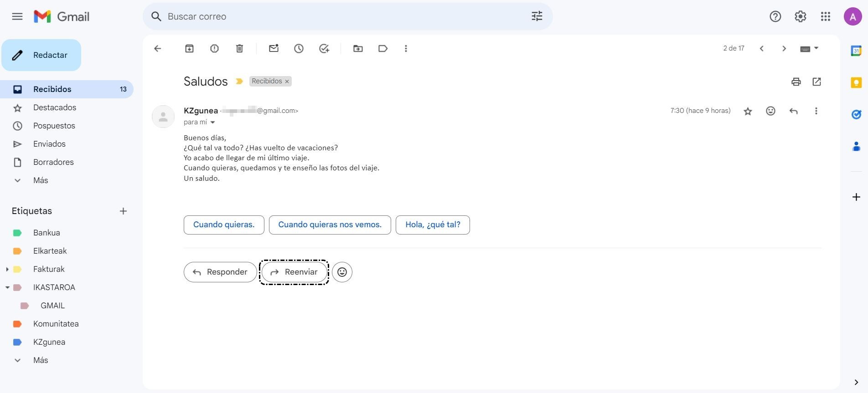Open account avatar A
Viewport: 868px width, 393px height.
(852, 17)
